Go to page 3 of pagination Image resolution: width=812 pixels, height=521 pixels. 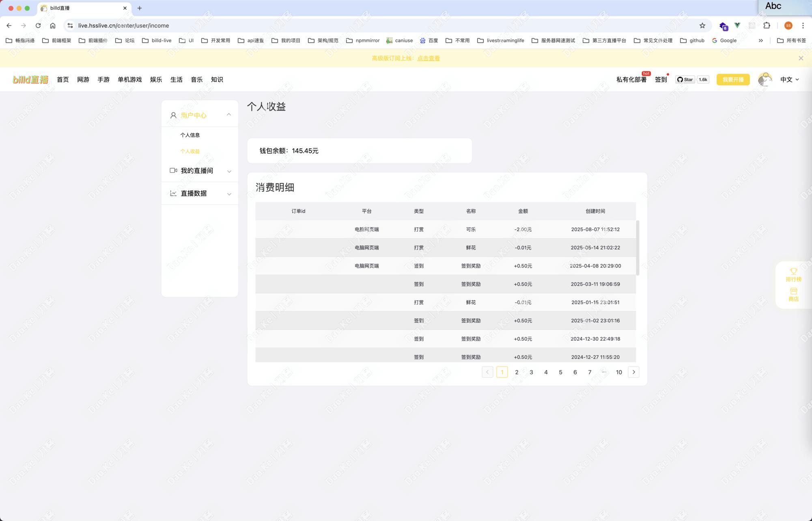tap(531, 372)
